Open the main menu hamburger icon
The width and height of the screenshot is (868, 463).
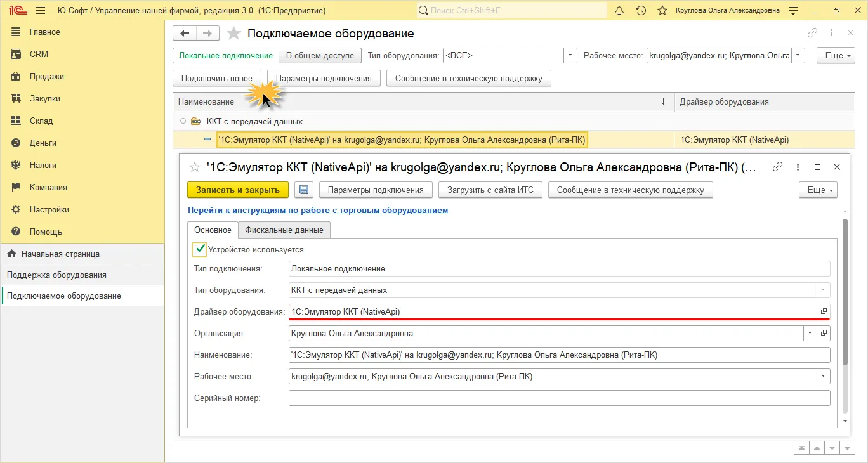(x=41, y=11)
